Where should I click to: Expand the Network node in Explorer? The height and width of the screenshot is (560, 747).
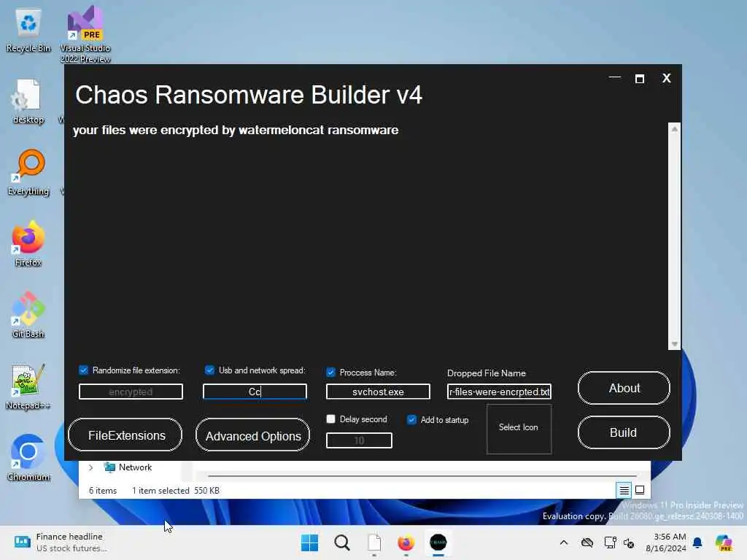point(90,467)
